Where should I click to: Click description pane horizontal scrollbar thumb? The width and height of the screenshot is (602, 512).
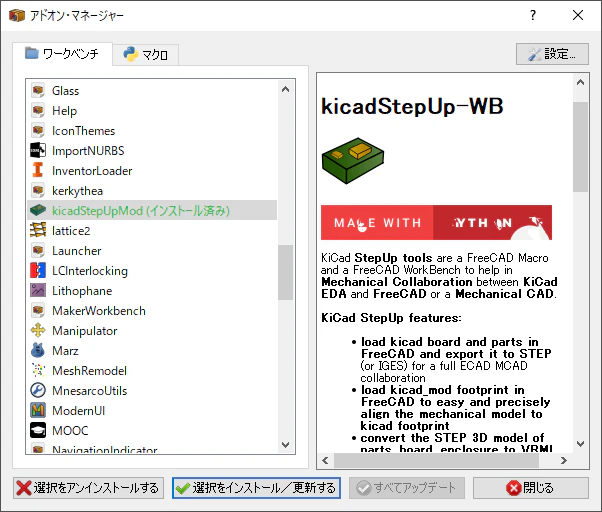(x=437, y=460)
